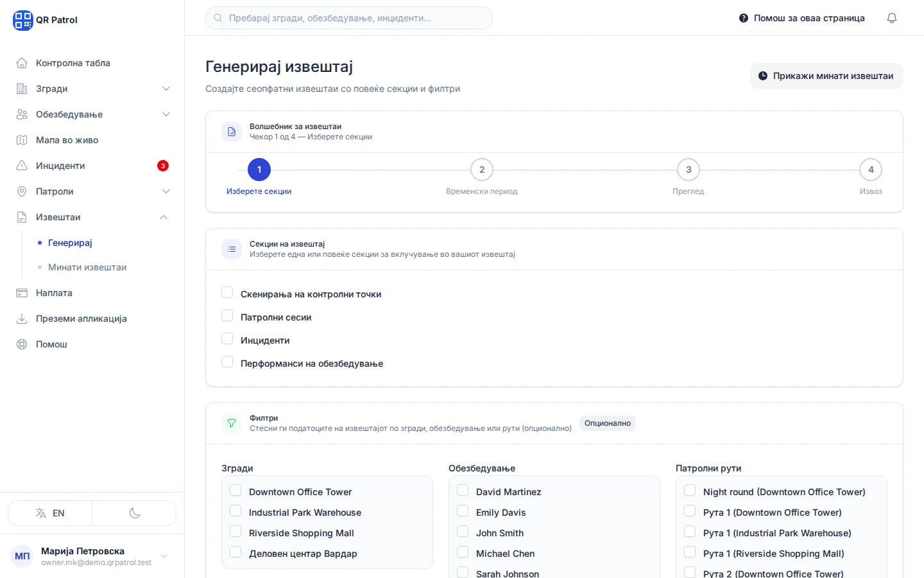
Task: Switch language with the EN selector
Action: tap(50, 513)
